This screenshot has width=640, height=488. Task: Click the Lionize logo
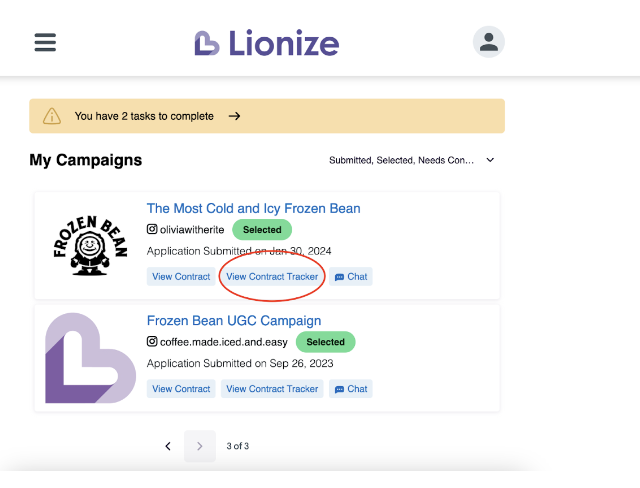click(x=267, y=43)
